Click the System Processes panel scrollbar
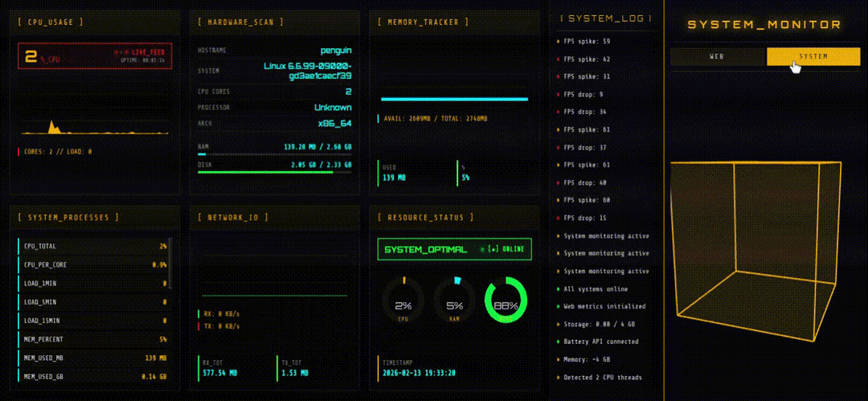868x401 pixels. 170,257
